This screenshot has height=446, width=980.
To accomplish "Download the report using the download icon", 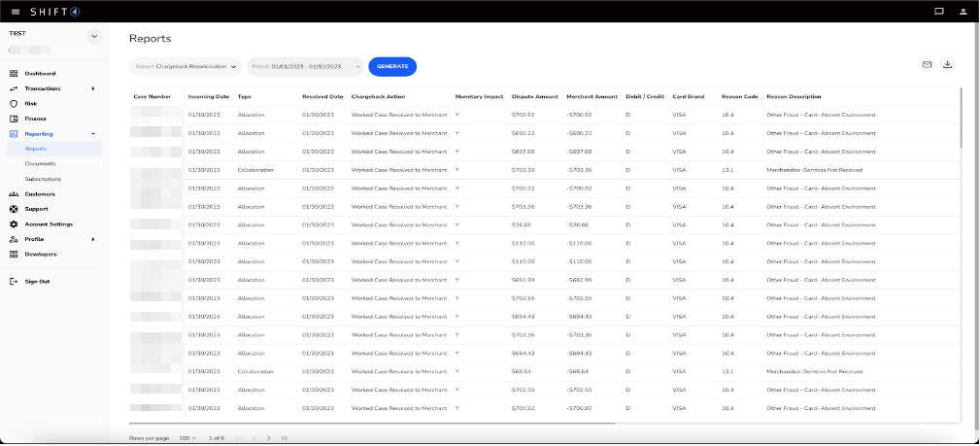I will [x=948, y=65].
